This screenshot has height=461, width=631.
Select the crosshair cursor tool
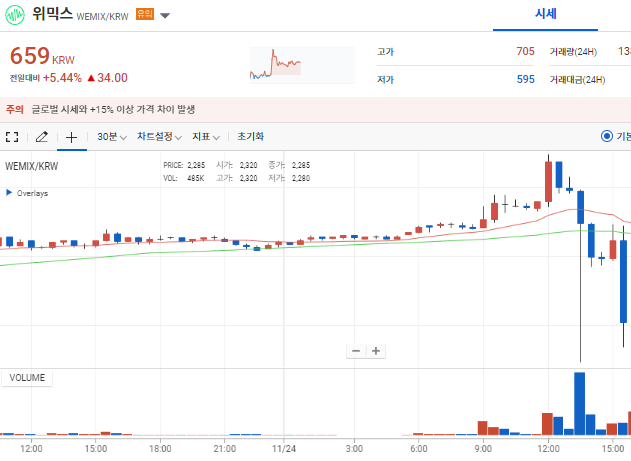(x=72, y=138)
